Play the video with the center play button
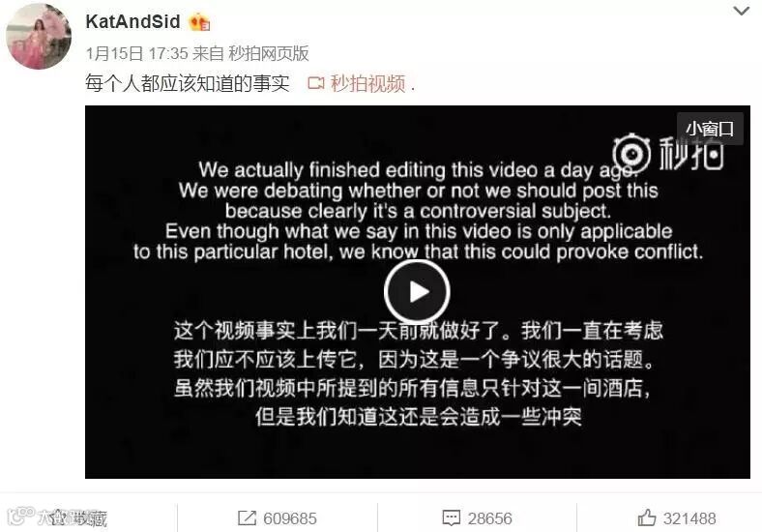This screenshot has height=532, width=762. pyautogui.click(x=417, y=292)
